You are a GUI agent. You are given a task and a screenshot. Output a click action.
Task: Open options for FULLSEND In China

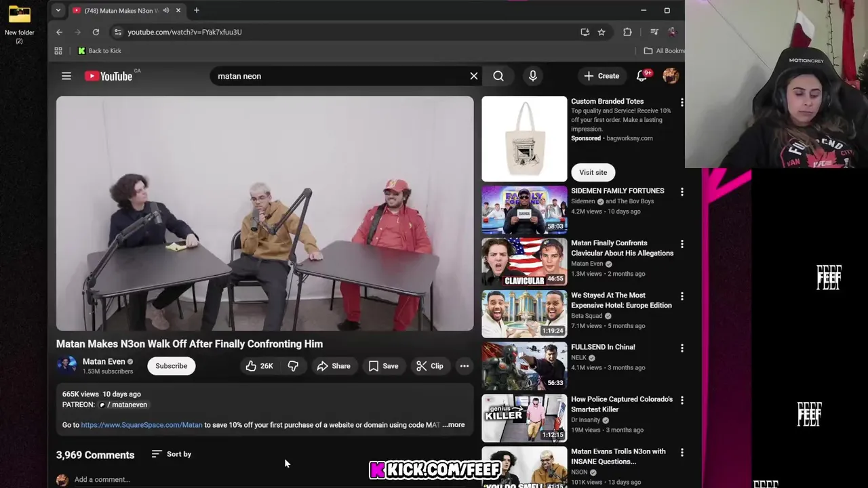coord(682,348)
